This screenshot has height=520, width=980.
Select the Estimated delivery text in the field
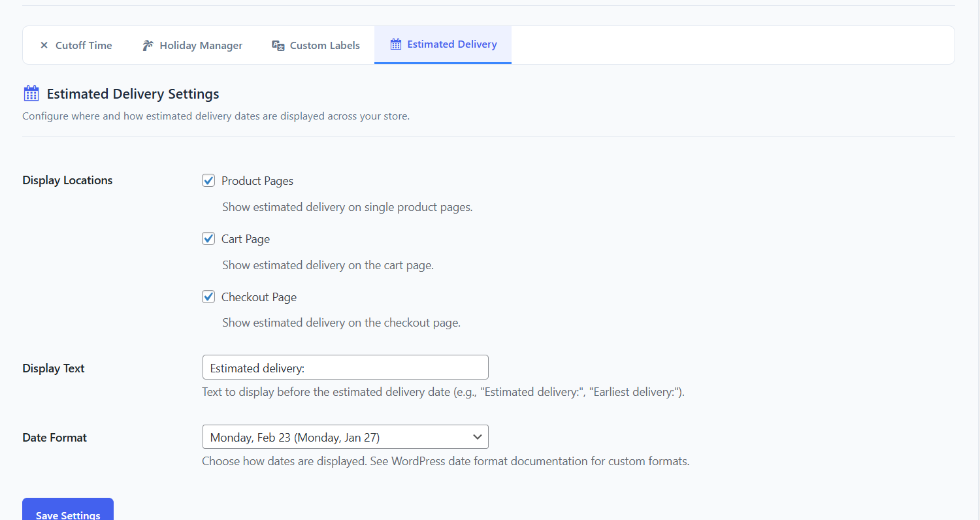click(x=258, y=367)
